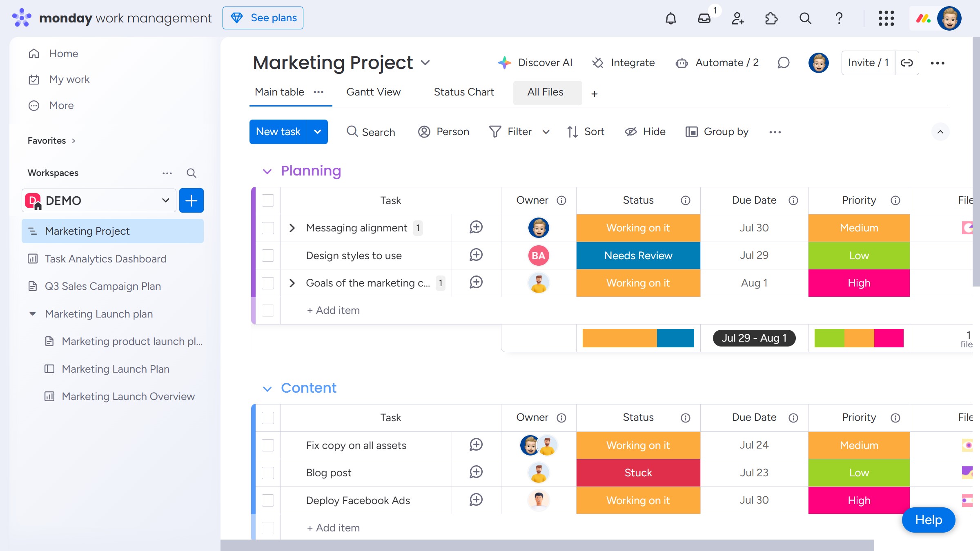The height and width of the screenshot is (551, 980).
Task: Open the notifications bell
Action: point(670,18)
